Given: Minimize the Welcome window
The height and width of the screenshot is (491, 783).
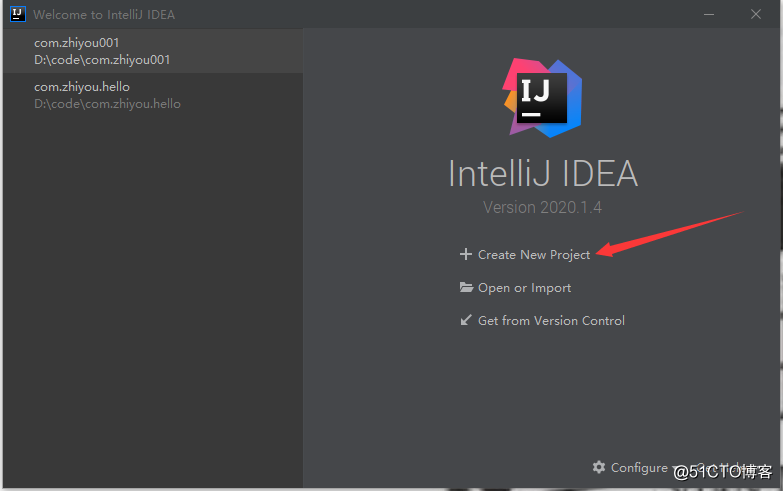Looking at the screenshot, I should pos(709,14).
